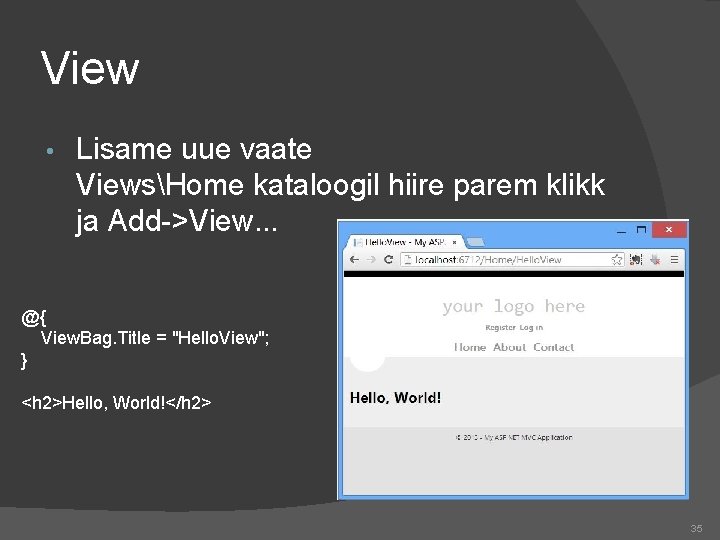This screenshot has height=540, width=720.
Task: Click the <h2>Hello, World!</h2> code line
Action: point(116,403)
